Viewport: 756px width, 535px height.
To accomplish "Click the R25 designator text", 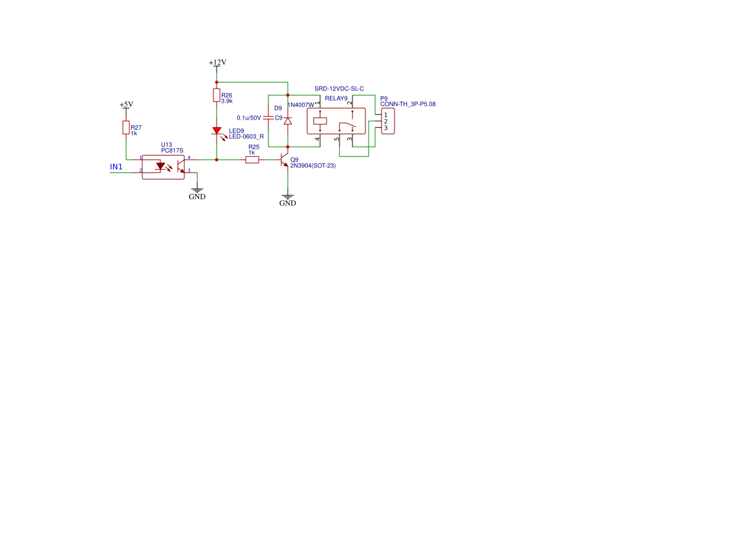I will tap(254, 147).
